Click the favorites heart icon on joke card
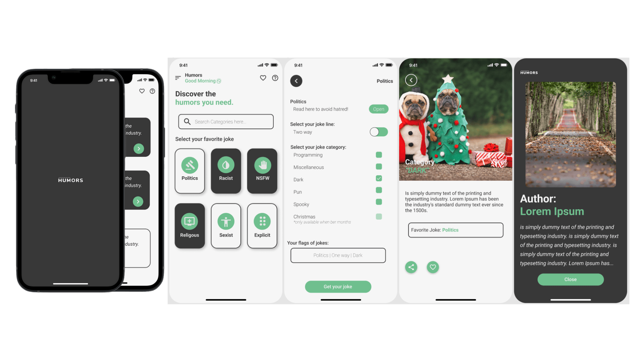644x362 pixels. 433,266
